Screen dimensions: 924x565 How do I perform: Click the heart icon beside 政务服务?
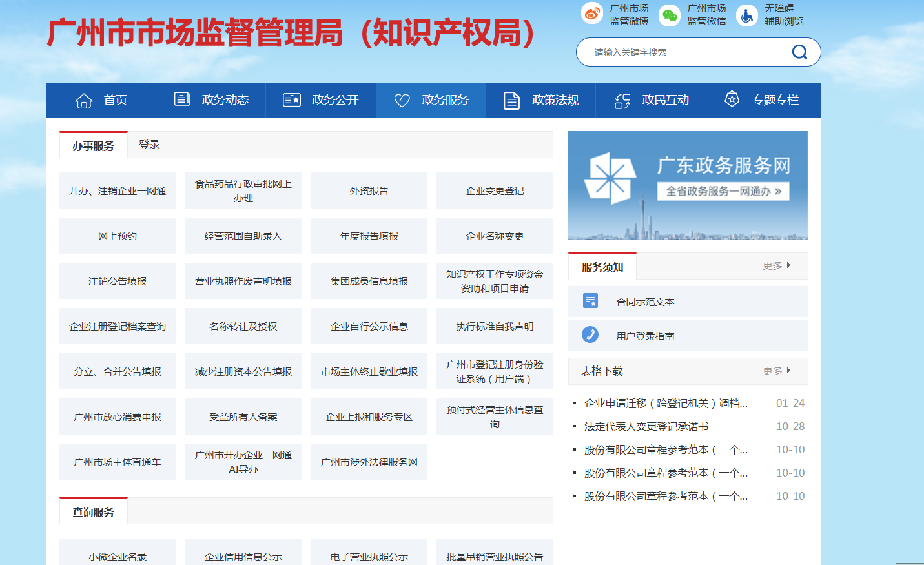click(x=402, y=101)
